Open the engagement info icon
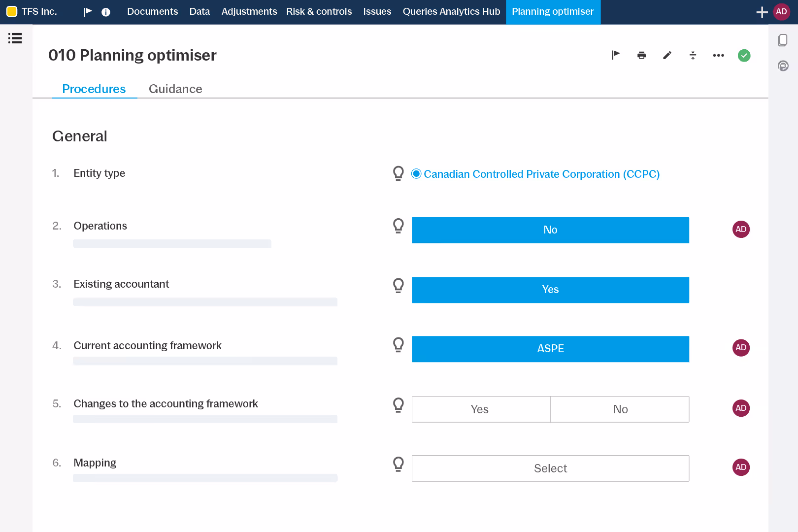The image size is (798, 532). (x=106, y=12)
